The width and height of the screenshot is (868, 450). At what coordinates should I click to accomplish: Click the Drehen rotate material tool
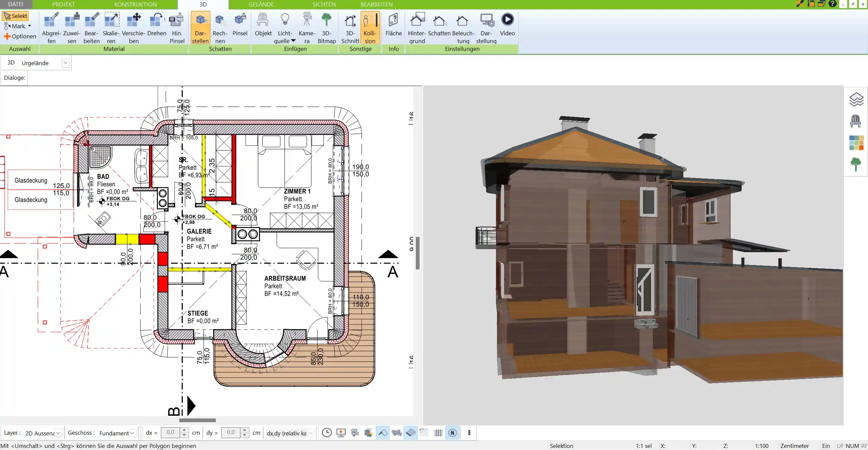pos(157,24)
